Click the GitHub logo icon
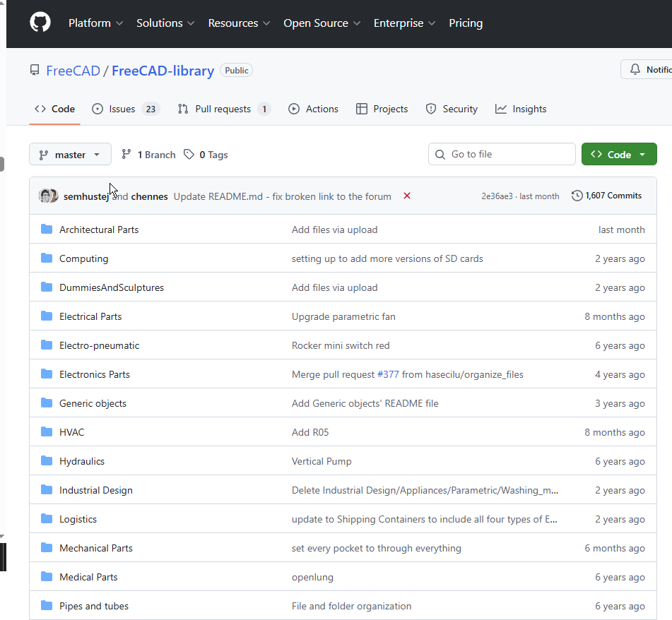Screen dimensions: 672x620 tap(40, 23)
